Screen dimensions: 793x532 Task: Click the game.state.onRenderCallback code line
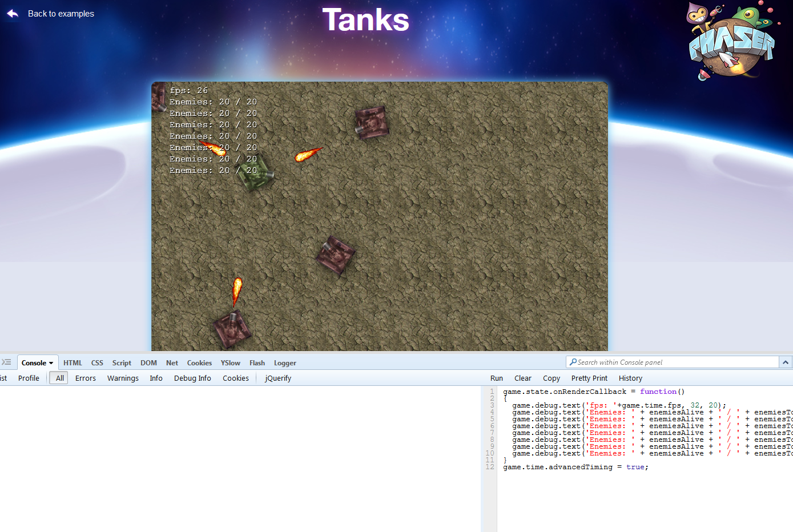click(x=594, y=392)
